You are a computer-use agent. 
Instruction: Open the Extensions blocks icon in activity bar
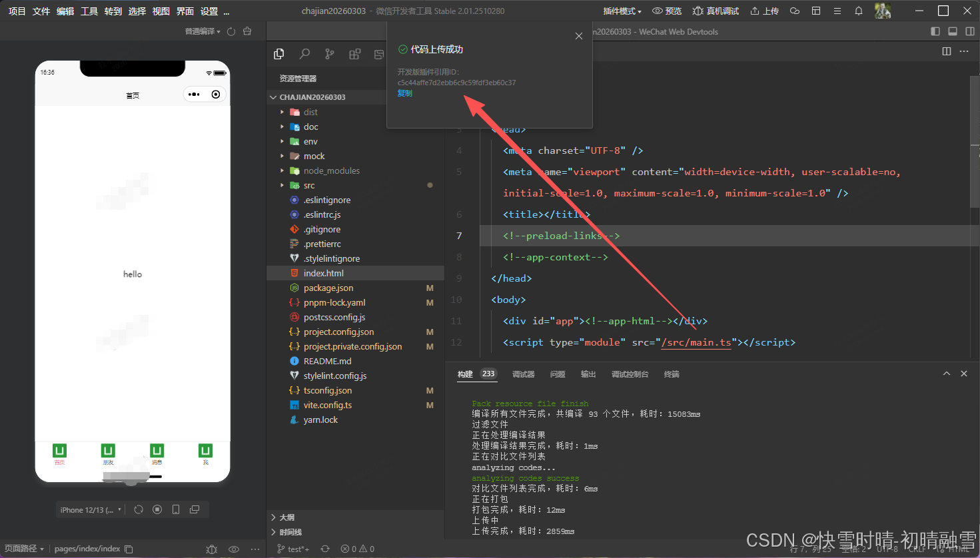click(355, 54)
